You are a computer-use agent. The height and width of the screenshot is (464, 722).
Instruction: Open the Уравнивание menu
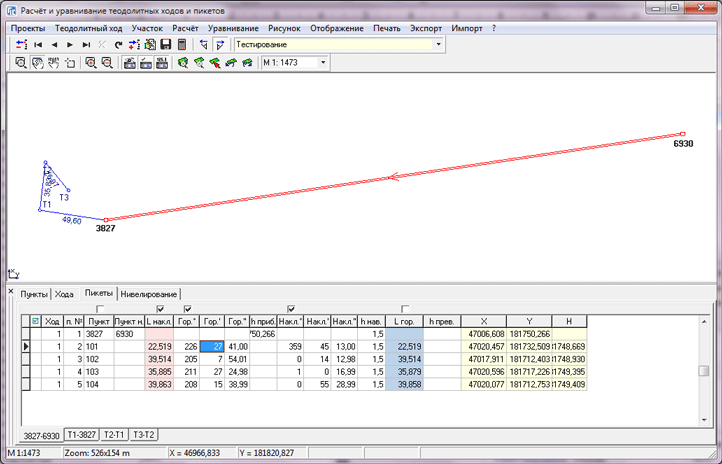pyautogui.click(x=233, y=28)
